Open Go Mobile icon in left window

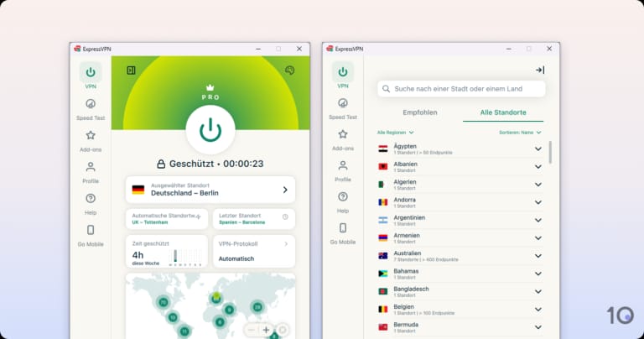[x=91, y=230]
